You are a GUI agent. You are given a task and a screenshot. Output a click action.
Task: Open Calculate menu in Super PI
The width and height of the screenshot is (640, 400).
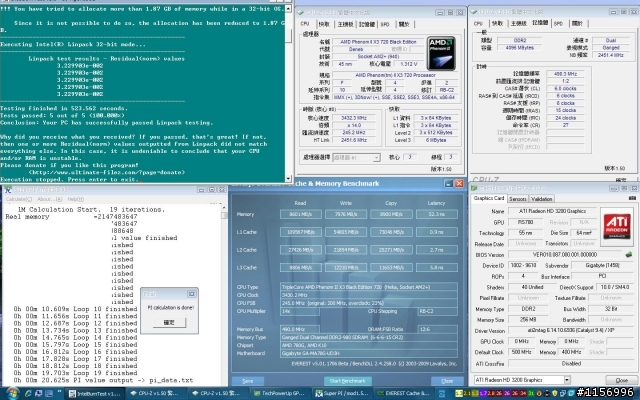point(19,199)
